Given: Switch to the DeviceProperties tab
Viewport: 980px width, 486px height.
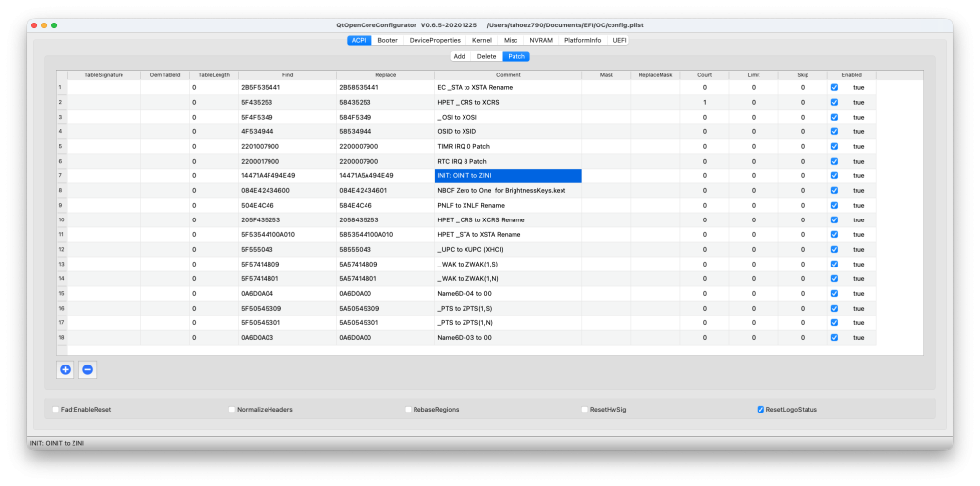Looking at the screenshot, I should tap(435, 40).
